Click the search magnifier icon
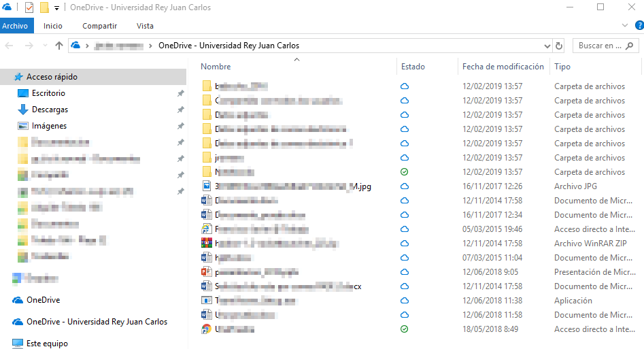Image resolution: width=644 pixels, height=349 pixels. pos(629,46)
